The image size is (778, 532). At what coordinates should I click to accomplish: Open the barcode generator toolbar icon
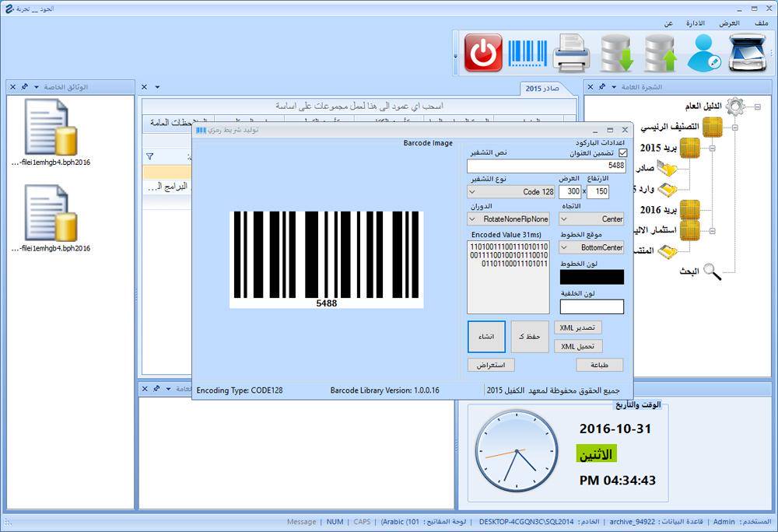[528, 53]
